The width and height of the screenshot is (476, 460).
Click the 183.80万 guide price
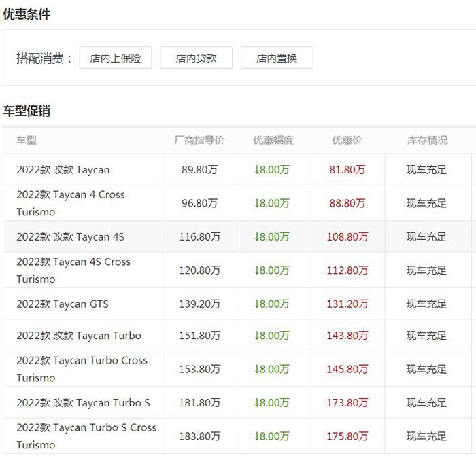coord(199,436)
